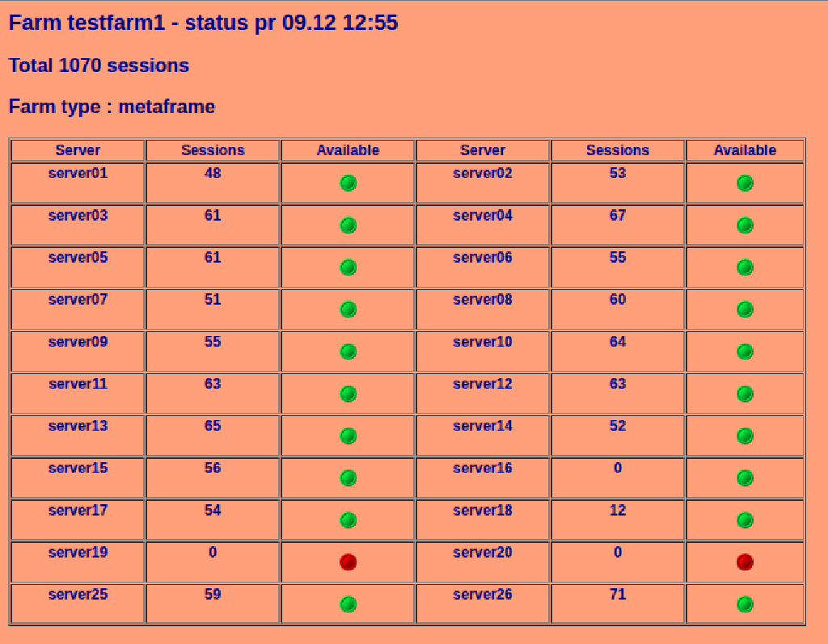The width and height of the screenshot is (828, 644).
Task: Toggle availability indicator for server18
Action: pyautogui.click(x=744, y=520)
